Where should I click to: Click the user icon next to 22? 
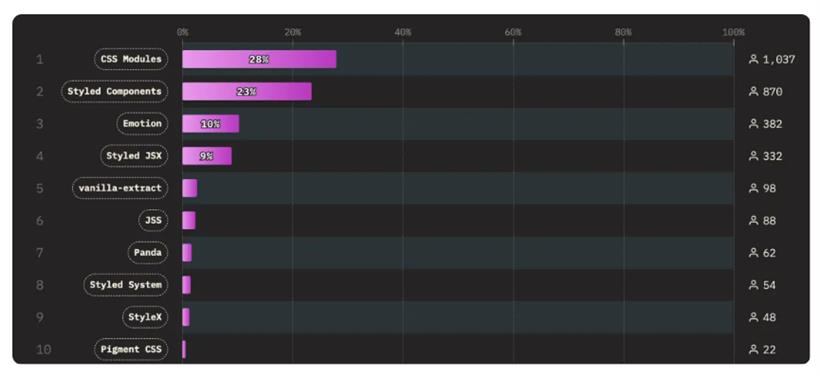click(753, 349)
